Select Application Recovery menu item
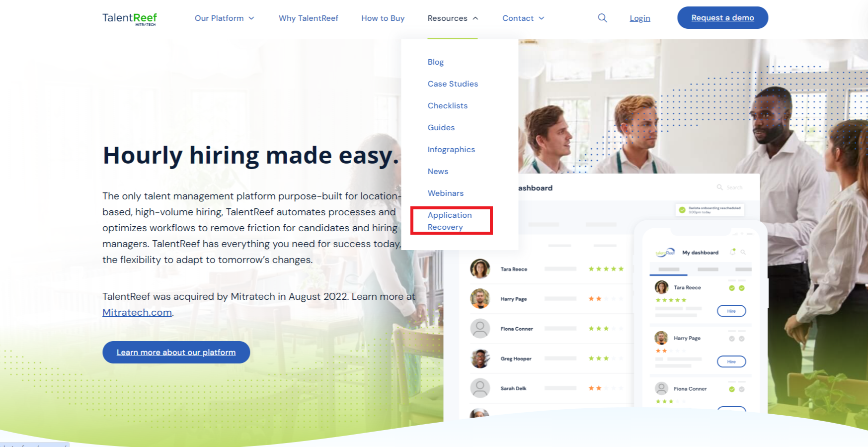The width and height of the screenshot is (868, 447). tap(450, 221)
